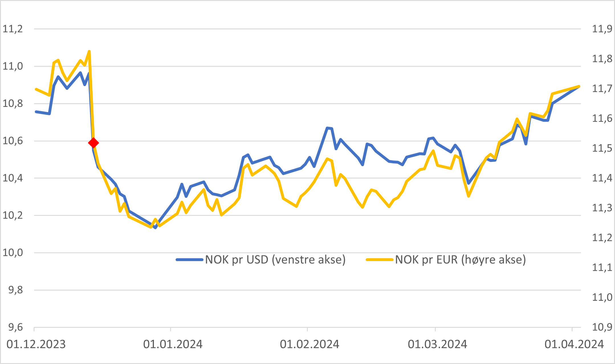The height and width of the screenshot is (364, 615).
Task: Select the 10,9 right axis label
Action: [x=602, y=327]
